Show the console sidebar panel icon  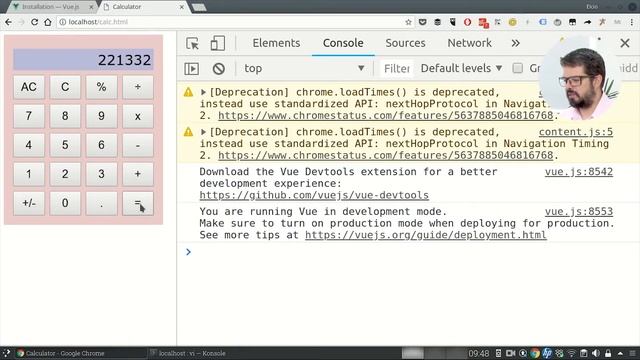tap(191, 69)
